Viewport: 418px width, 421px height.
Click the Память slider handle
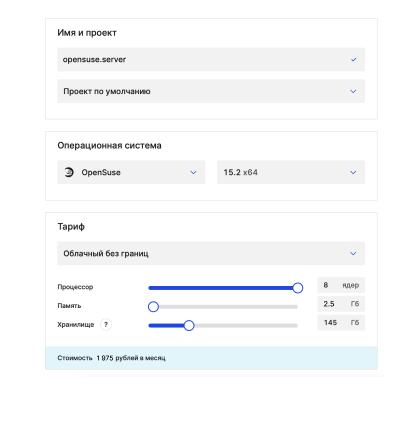click(x=153, y=307)
